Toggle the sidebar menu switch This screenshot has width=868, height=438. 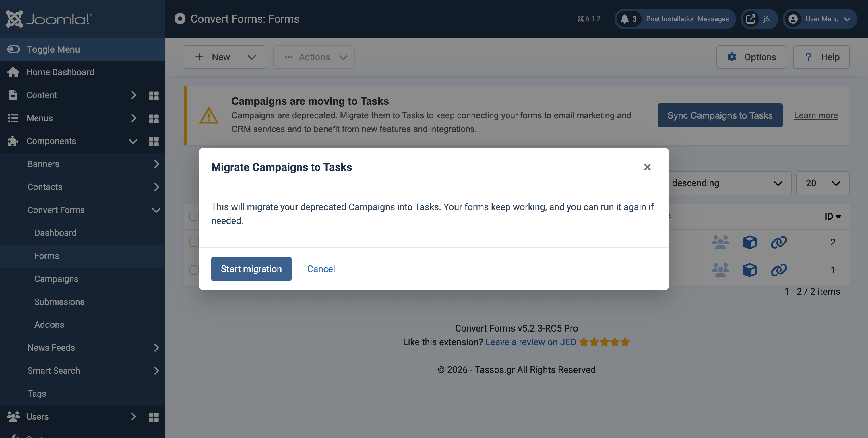(13, 49)
